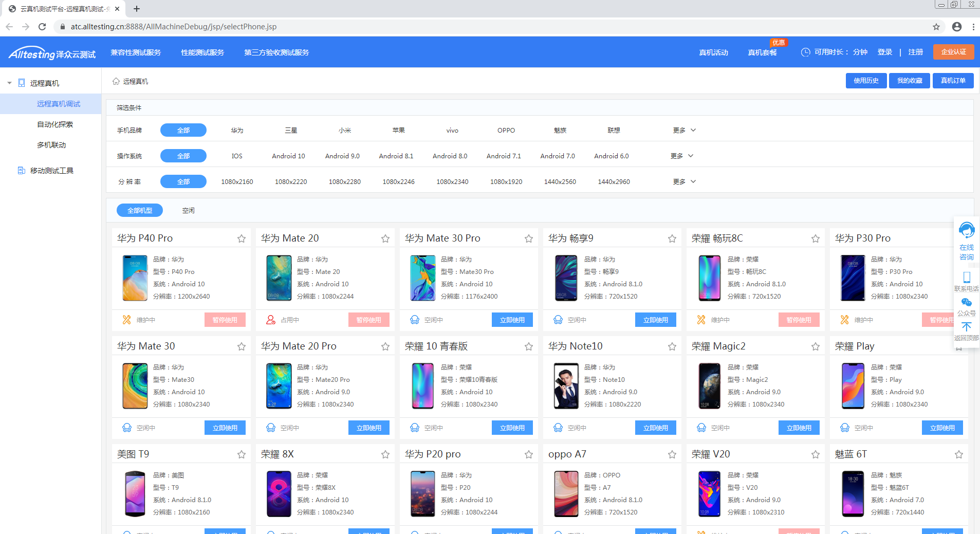Click 立即使用 for 荣耀 Magic2
This screenshot has width=980, height=534.
pos(799,428)
